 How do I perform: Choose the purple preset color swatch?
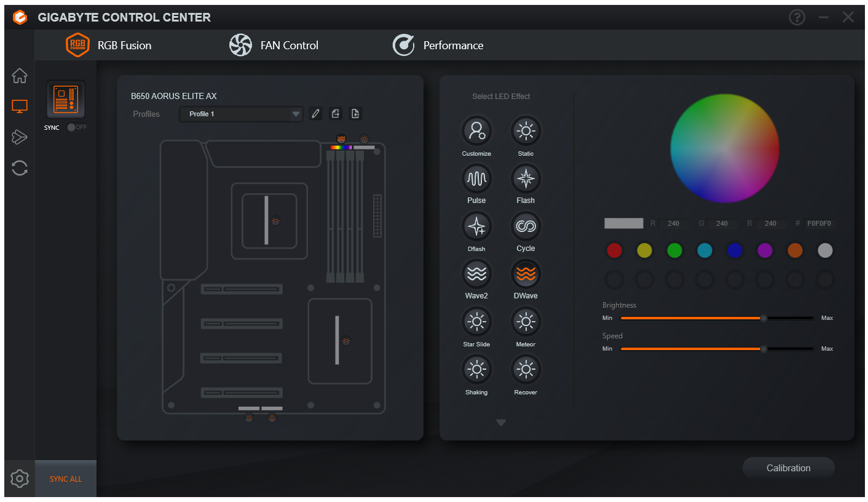coord(765,250)
